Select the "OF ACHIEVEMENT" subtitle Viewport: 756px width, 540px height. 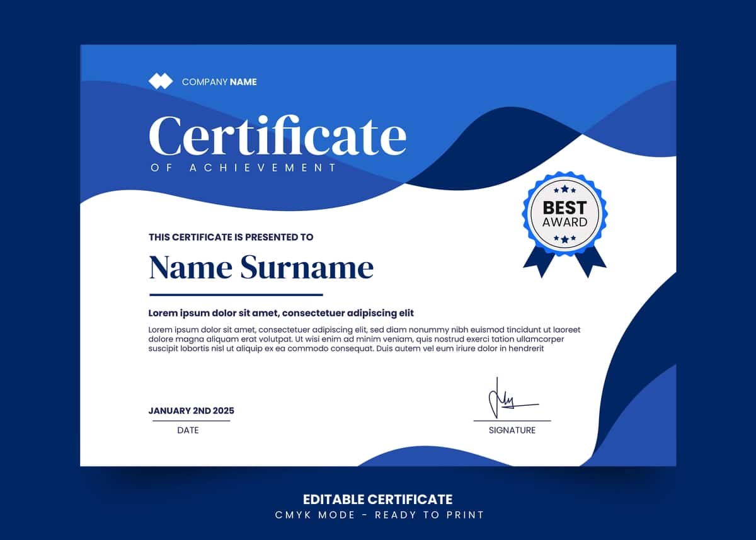point(244,168)
